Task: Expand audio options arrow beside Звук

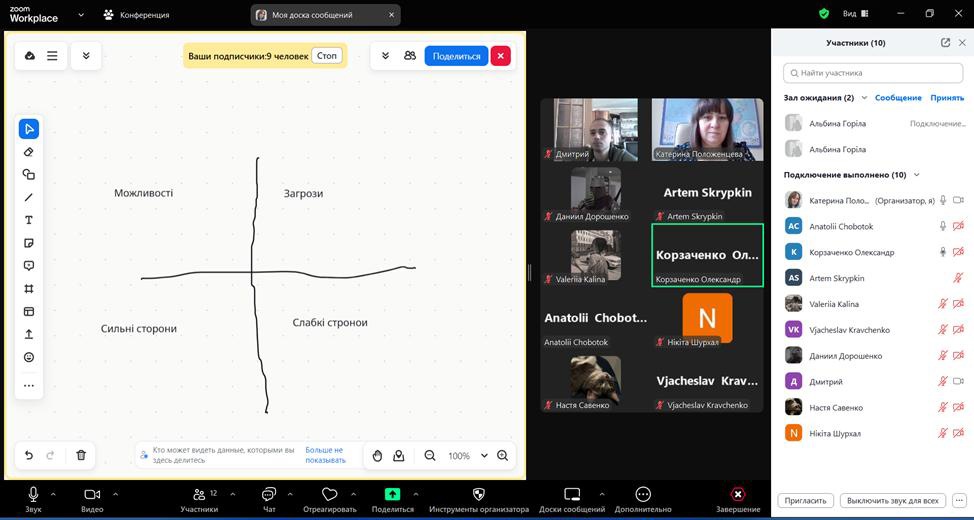Action: coord(53,494)
